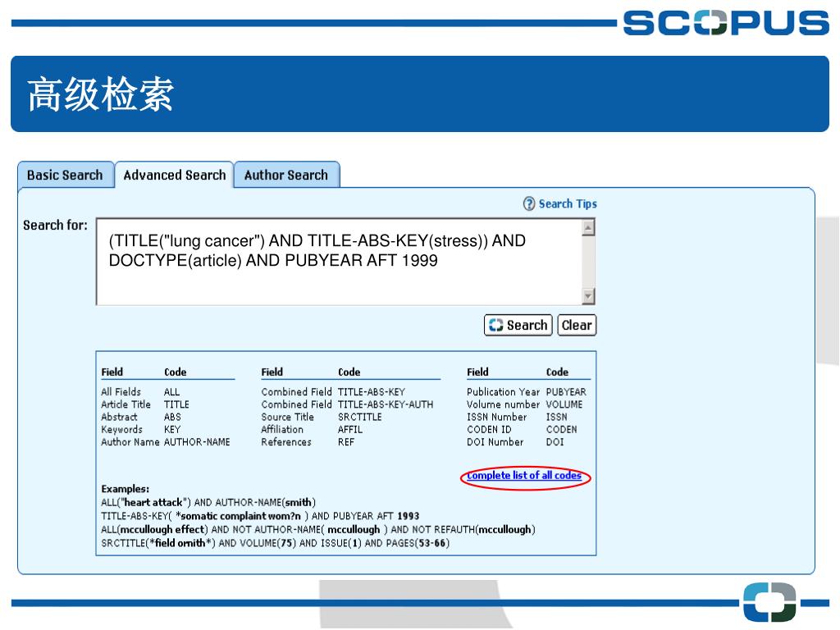The width and height of the screenshot is (840, 630).
Task: Click the "somatic complaint wom?n" example line
Action: [x=260, y=516]
